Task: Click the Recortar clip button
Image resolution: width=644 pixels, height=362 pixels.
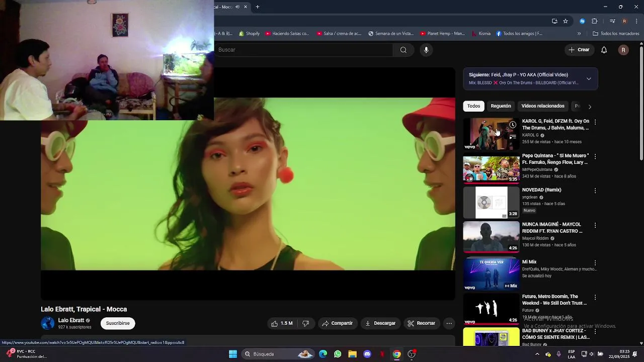Action: pyautogui.click(x=422, y=323)
